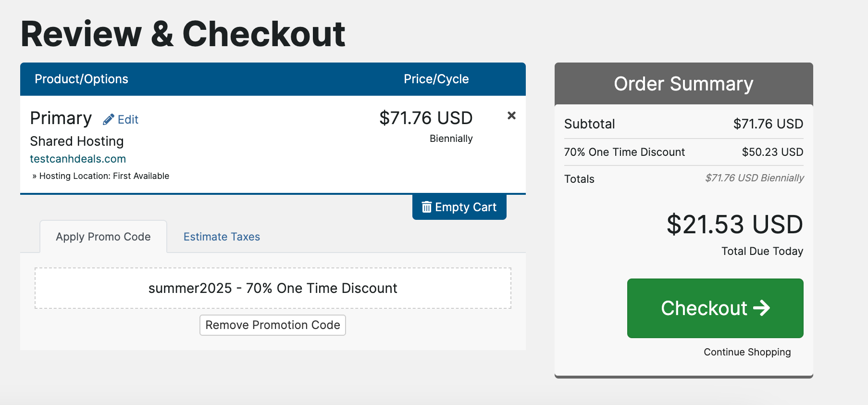Screen dimensions: 868x405
Task: Click the Biennially billing cycle label
Action: click(x=451, y=139)
